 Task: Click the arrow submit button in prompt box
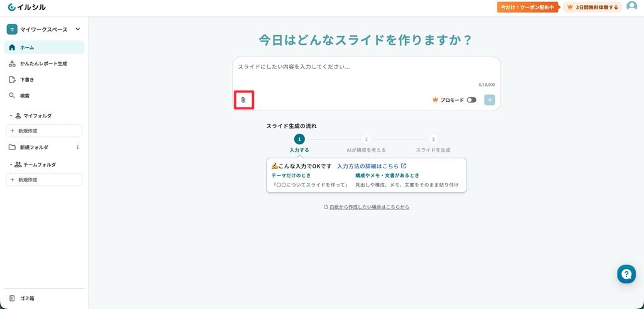click(489, 100)
